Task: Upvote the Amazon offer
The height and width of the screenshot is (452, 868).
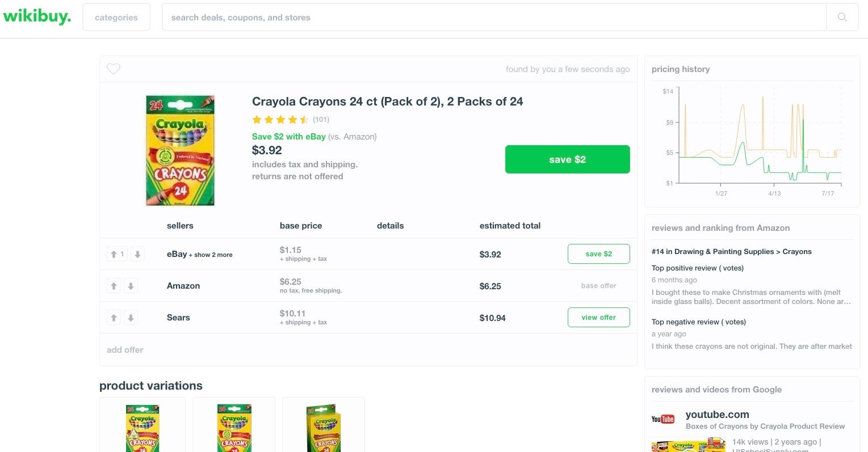Action: [x=114, y=286]
